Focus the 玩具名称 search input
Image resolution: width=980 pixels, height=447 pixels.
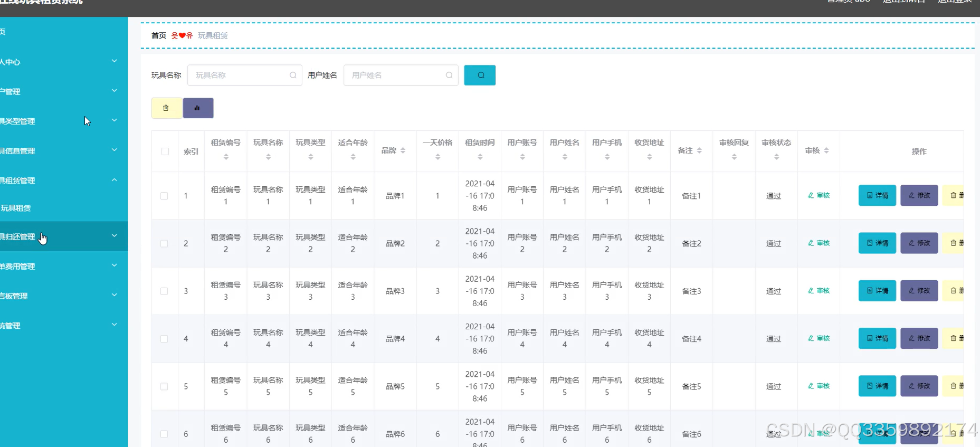(x=245, y=75)
